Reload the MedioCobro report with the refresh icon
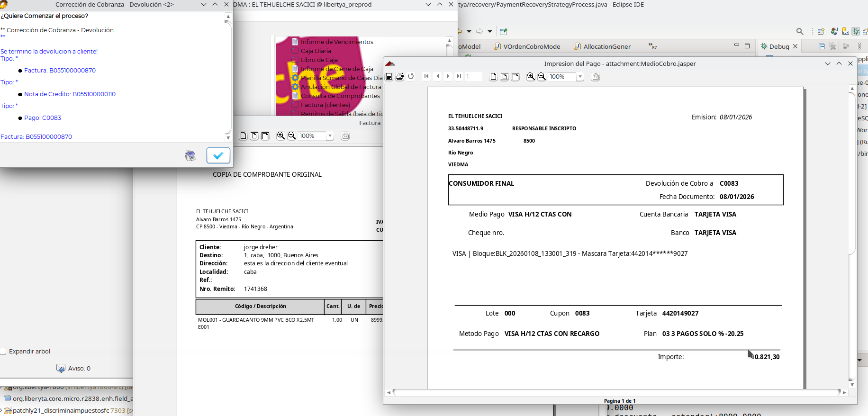Screen dimensions: 868x416 [x=411, y=76]
